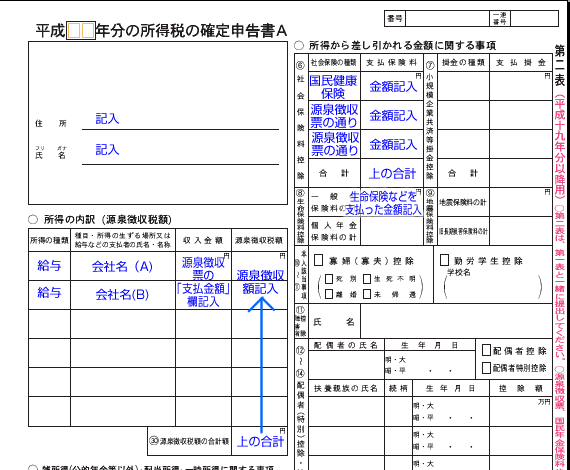Select the 会社名 (A) cell
The width and height of the screenshot is (570, 470).
123,266
